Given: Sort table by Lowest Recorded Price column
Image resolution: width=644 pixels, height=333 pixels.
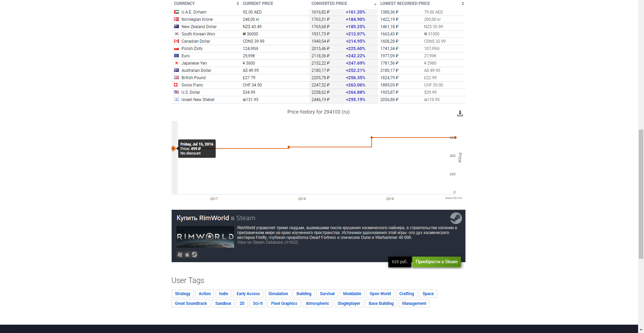Looking at the screenshot, I should tap(422, 3).
